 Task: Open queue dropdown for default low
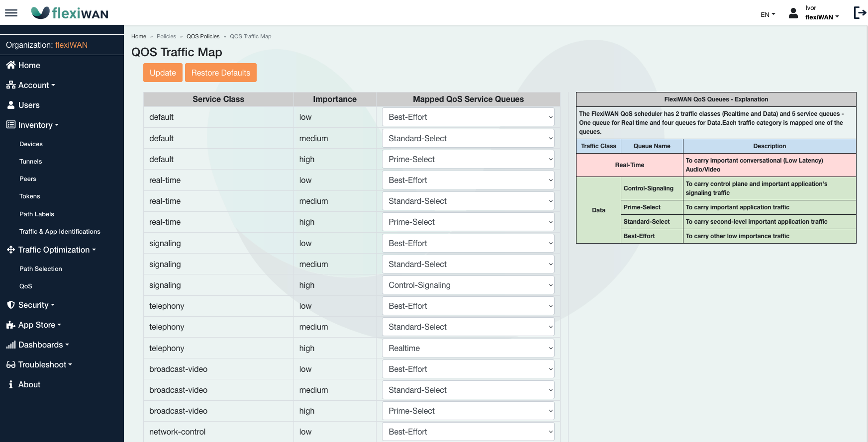468,117
